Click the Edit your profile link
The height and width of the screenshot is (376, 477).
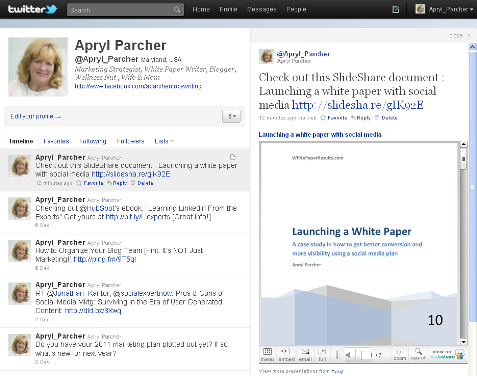[35, 116]
